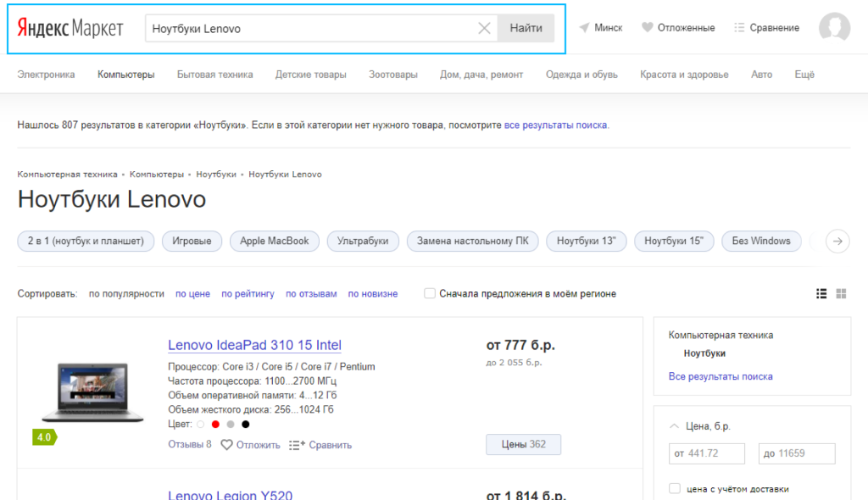Image resolution: width=868 pixels, height=500 pixels.
Task: Click Все результаты поиска in sidebar
Action: point(721,376)
